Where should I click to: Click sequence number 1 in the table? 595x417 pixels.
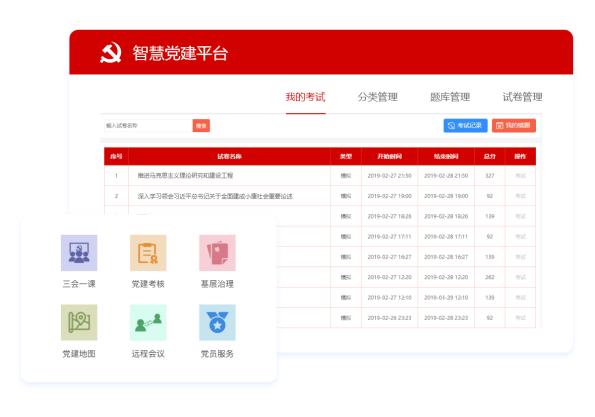[x=116, y=176]
